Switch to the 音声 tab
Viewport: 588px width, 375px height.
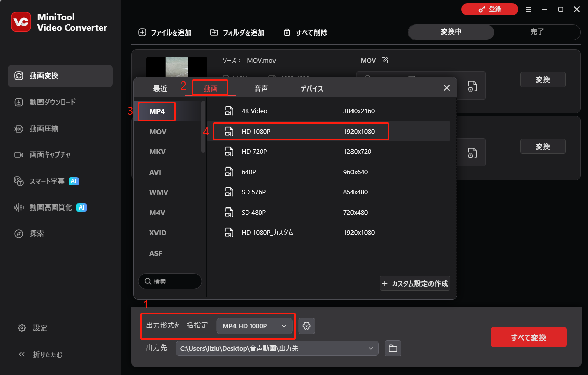coord(261,89)
